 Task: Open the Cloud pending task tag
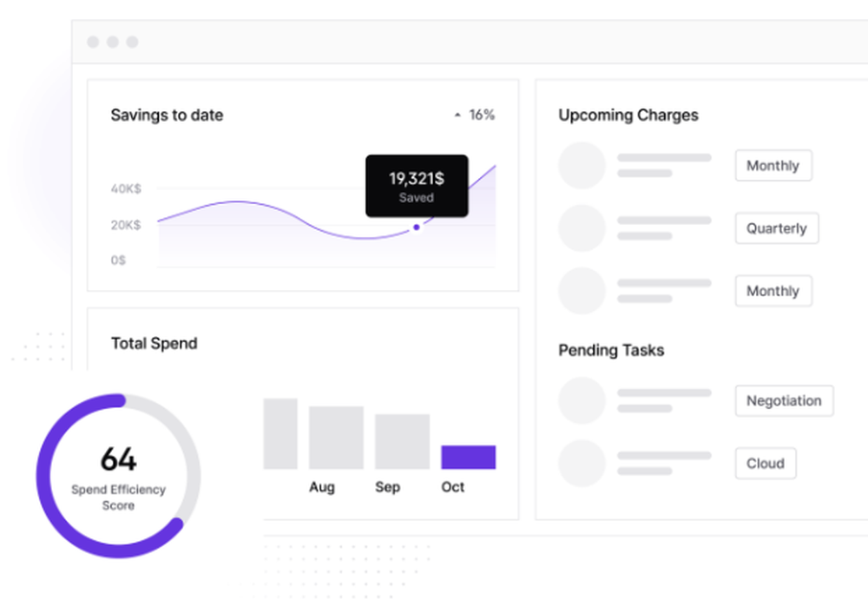pos(765,464)
